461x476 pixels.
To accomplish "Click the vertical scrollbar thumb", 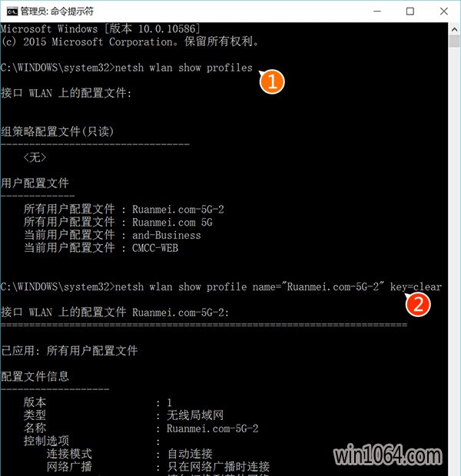I will coord(454,41).
